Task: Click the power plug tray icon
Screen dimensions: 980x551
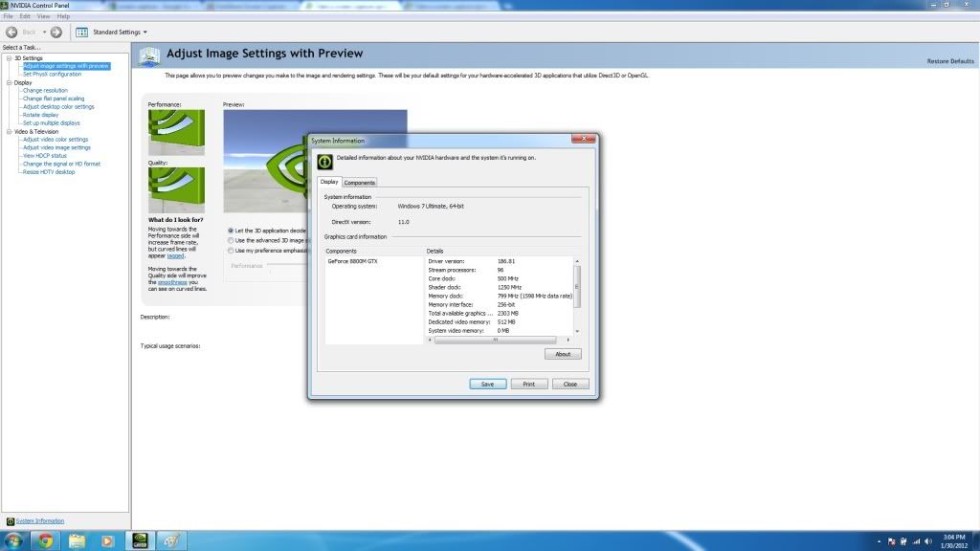Action: 903,541
